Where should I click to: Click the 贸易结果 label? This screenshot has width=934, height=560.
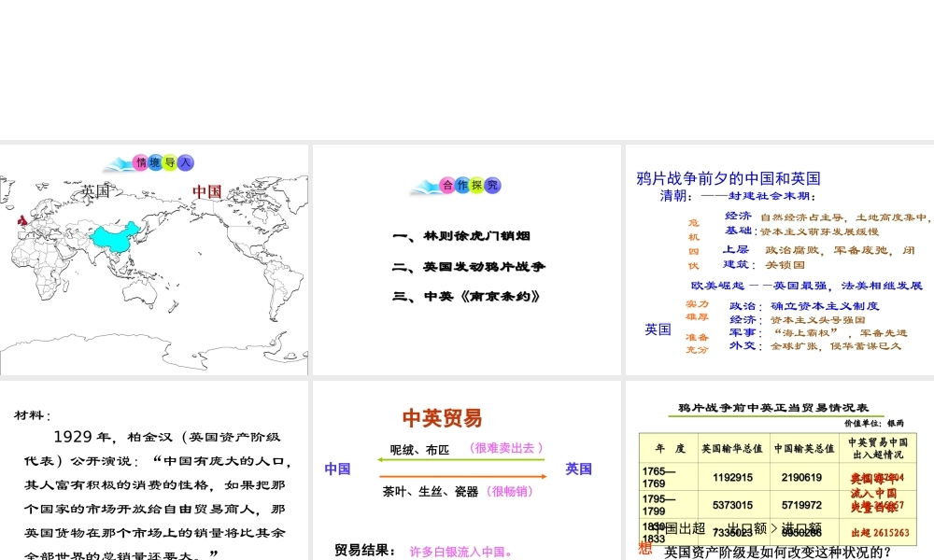pyautogui.click(x=365, y=551)
